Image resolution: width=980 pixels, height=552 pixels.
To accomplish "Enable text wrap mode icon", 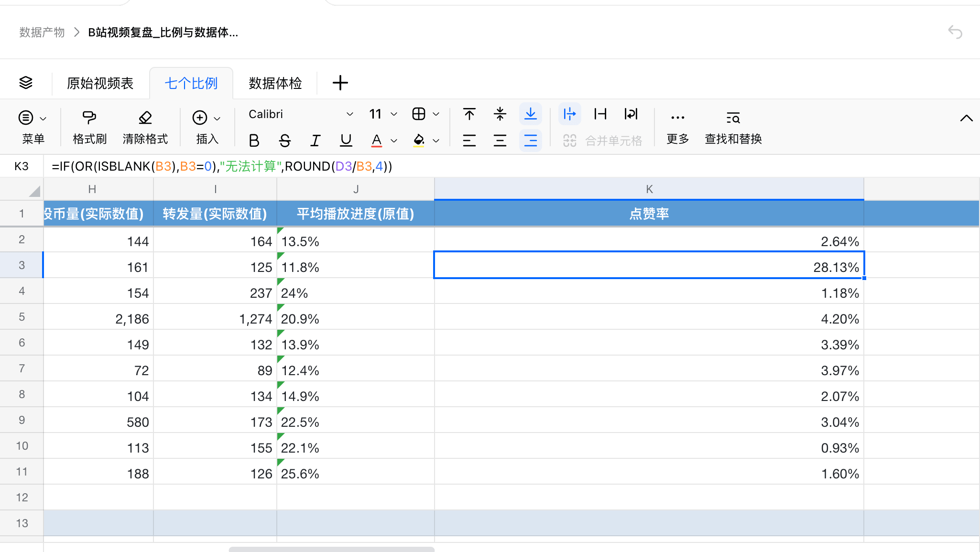I will 631,114.
